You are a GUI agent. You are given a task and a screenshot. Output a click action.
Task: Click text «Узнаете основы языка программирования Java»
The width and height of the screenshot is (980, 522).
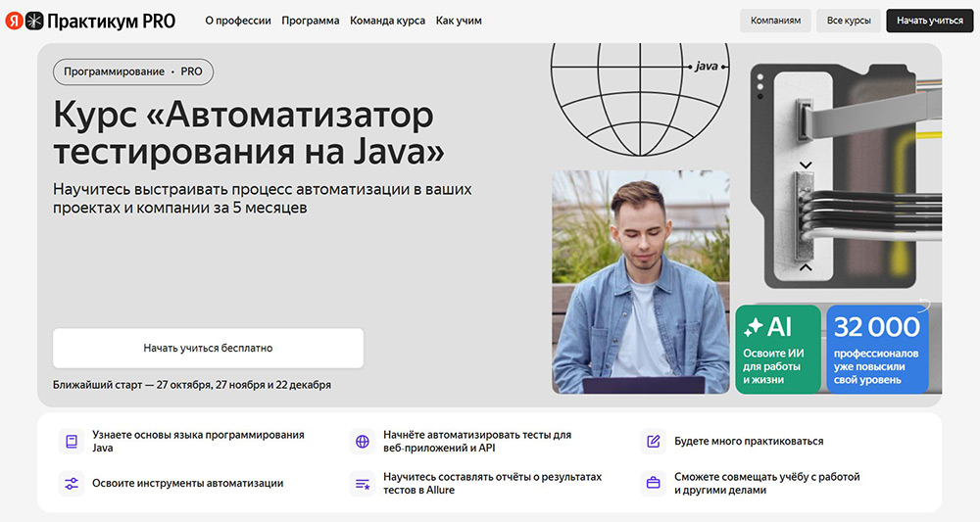point(198,442)
